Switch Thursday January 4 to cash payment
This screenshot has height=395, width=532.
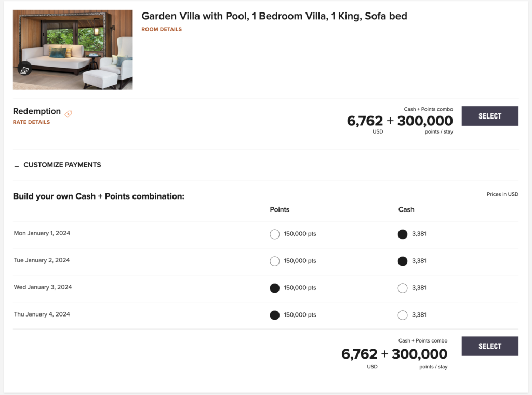pyautogui.click(x=402, y=315)
